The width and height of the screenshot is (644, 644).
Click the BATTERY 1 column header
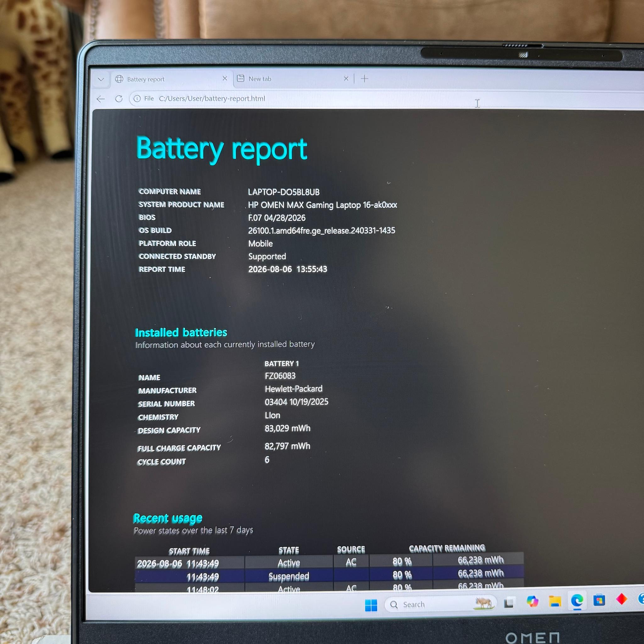[x=282, y=364]
